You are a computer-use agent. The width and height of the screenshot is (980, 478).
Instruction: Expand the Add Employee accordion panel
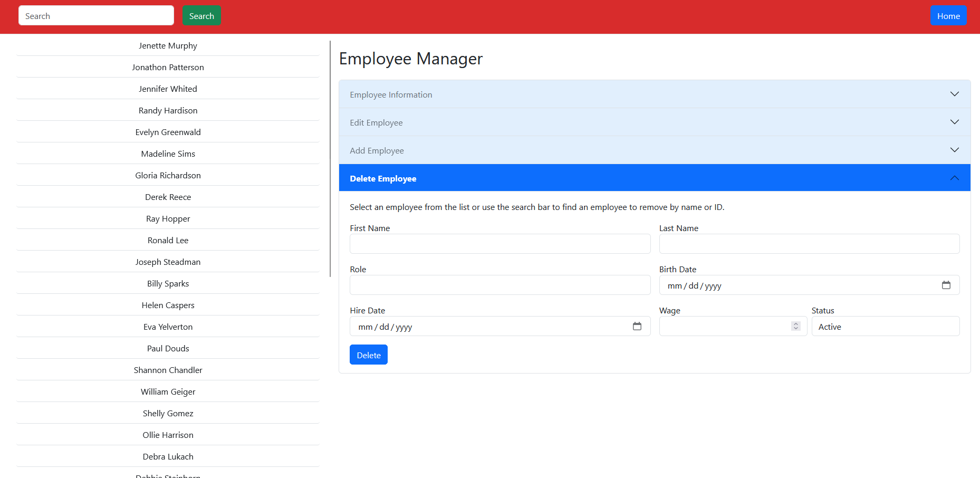[x=654, y=150]
